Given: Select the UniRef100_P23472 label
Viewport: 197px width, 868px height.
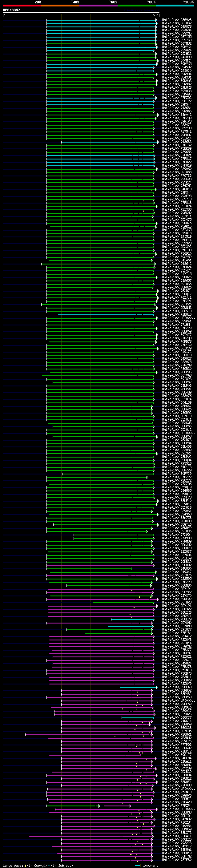Looking at the screenshot, I should pos(177,125).
